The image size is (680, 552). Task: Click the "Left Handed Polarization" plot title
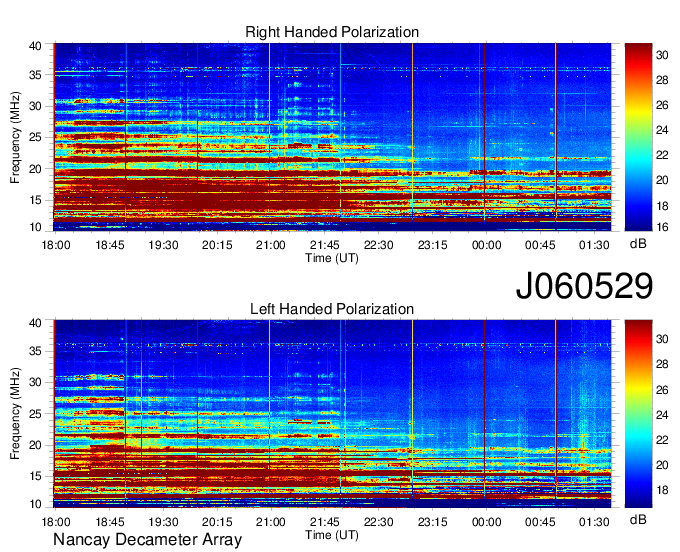pyautogui.click(x=332, y=309)
